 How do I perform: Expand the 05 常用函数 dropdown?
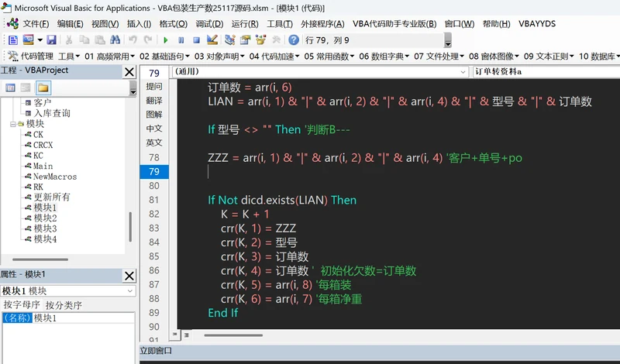(x=329, y=57)
